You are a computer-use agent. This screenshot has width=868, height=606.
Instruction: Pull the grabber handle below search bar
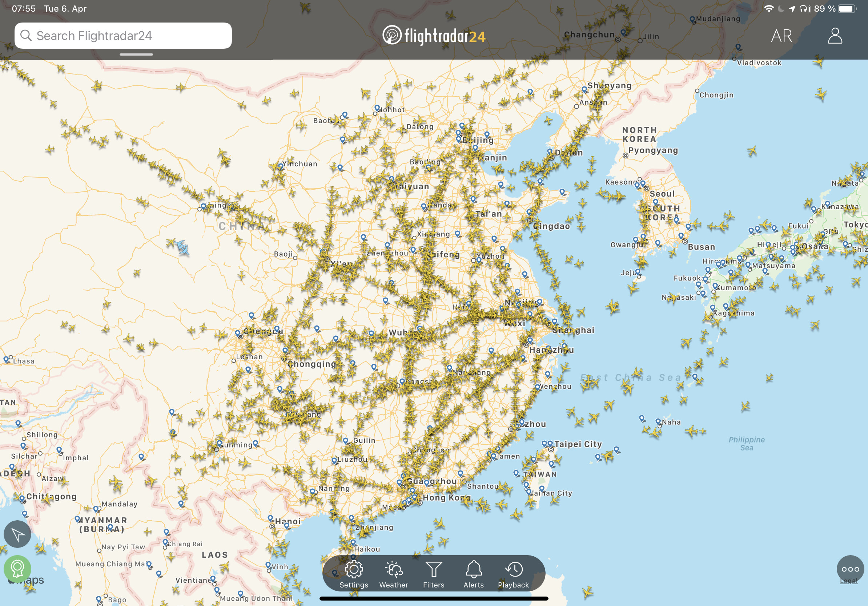(136, 54)
